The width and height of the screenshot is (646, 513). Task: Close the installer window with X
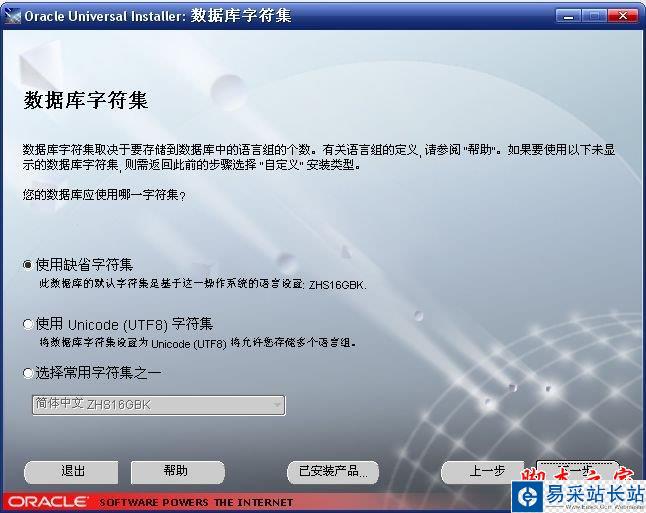coord(623,16)
